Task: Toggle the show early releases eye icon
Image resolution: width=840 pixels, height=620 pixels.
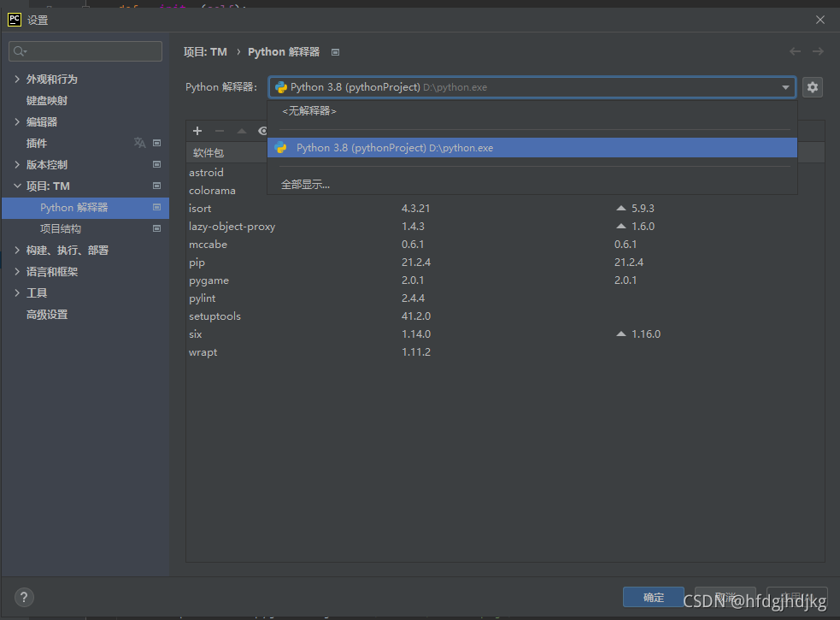Action: (262, 131)
